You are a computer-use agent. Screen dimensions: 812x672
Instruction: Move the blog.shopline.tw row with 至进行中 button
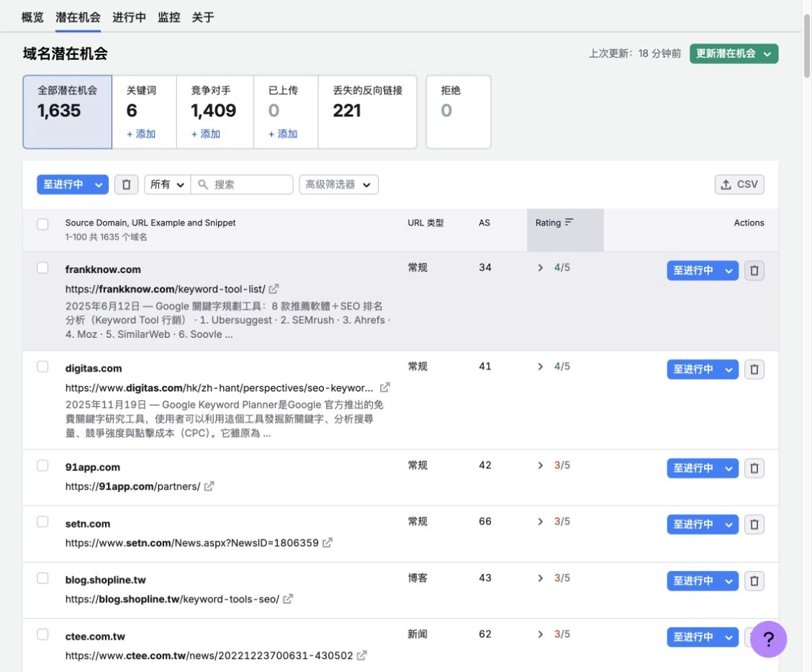click(693, 581)
